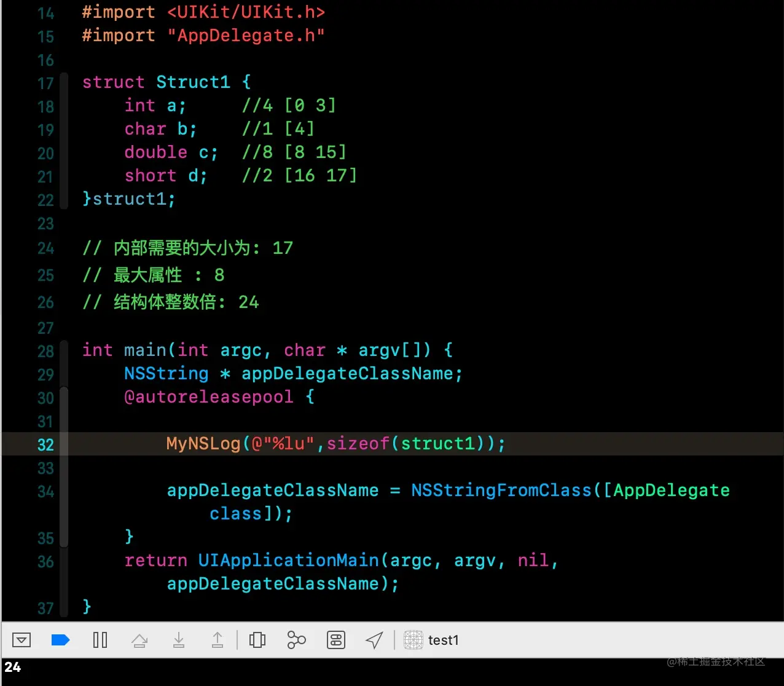This screenshot has width=784, height=686.
Task: Click the Struct1 type name
Action: [x=193, y=82]
